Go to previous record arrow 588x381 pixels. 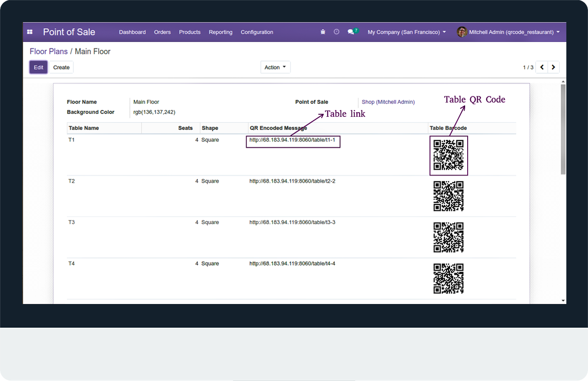[542, 67]
